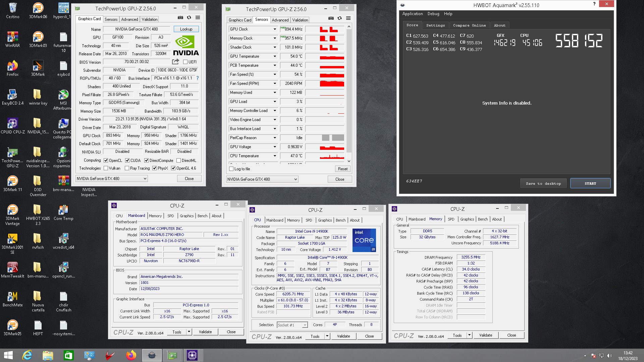Image resolution: width=644 pixels, height=362 pixels.
Task: Click the refresh icon in left GPU-Z window
Action: [x=189, y=18]
